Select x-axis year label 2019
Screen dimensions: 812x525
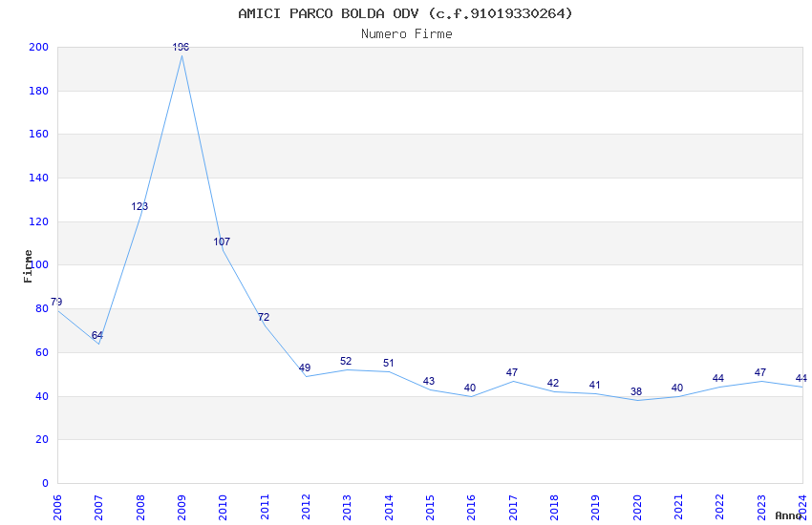[x=595, y=508]
